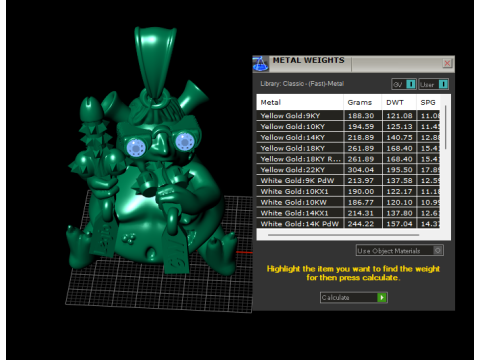
Task: Select the White Gold:9K PdW row
Action: (348, 180)
